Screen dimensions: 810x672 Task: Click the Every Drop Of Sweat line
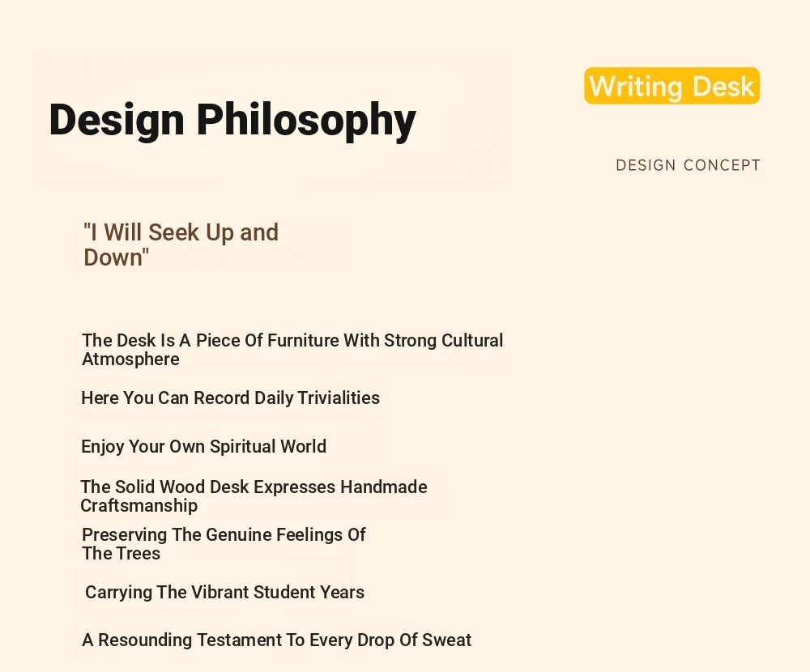pos(276,640)
